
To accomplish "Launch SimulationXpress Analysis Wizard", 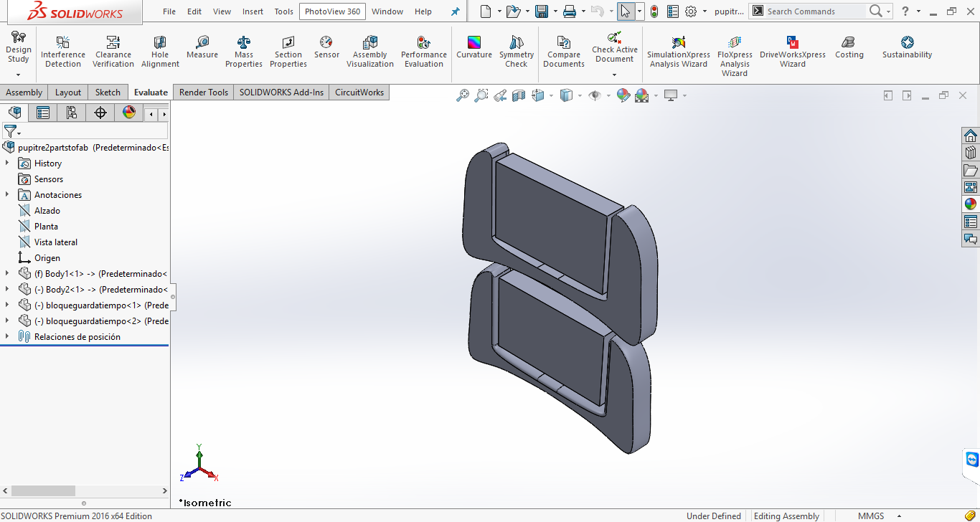I will [x=679, y=52].
